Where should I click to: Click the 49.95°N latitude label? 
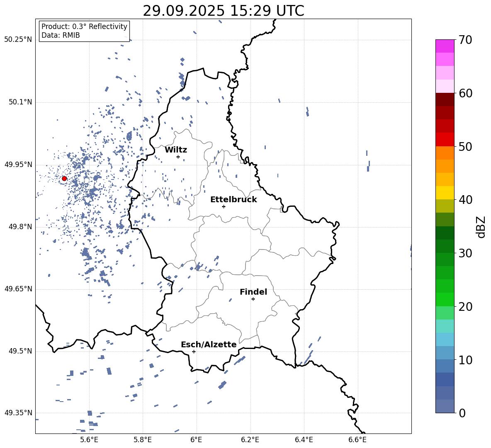pos(18,165)
